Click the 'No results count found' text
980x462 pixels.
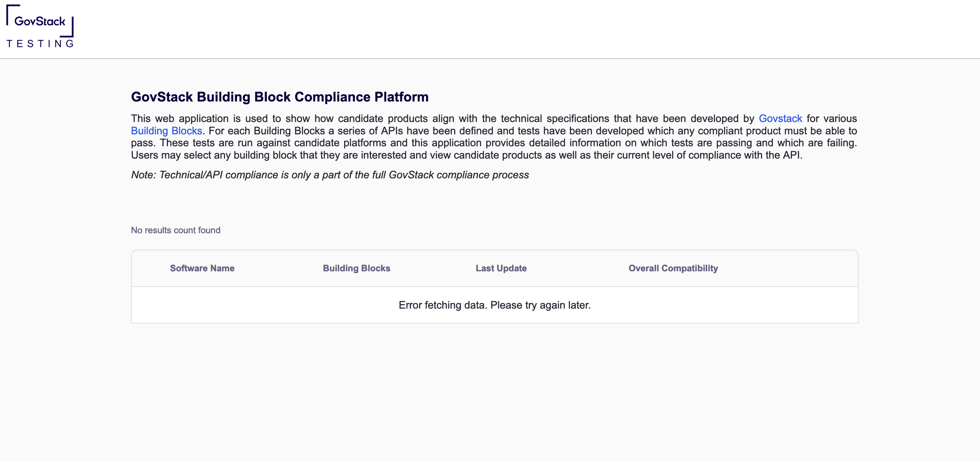[175, 230]
